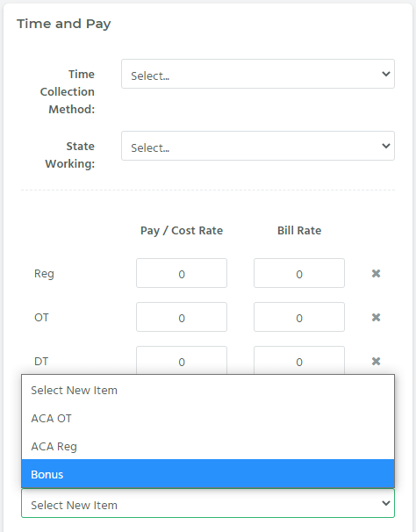Pick Select New Item placeholder option
416x532 pixels.
tap(208, 390)
